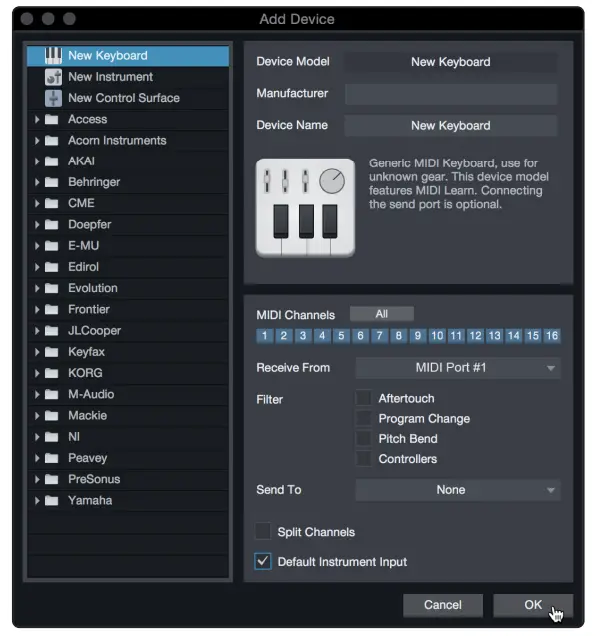
Task: Enable the Split Channels checkbox
Action: pyautogui.click(x=263, y=531)
